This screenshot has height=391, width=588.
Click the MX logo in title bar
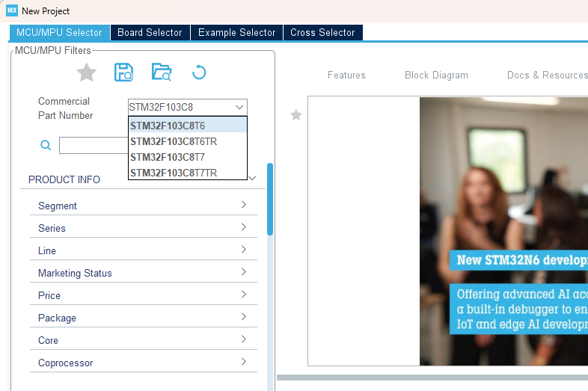tap(12, 10)
